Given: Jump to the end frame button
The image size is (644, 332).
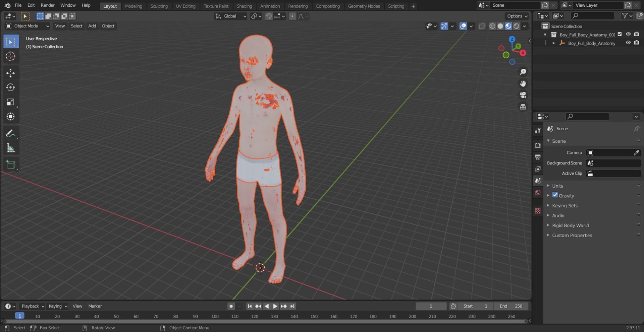Looking at the screenshot, I should (292, 306).
